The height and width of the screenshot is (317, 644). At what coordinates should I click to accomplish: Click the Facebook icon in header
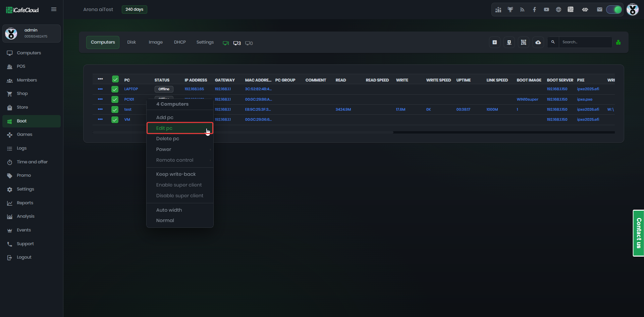[x=534, y=10]
